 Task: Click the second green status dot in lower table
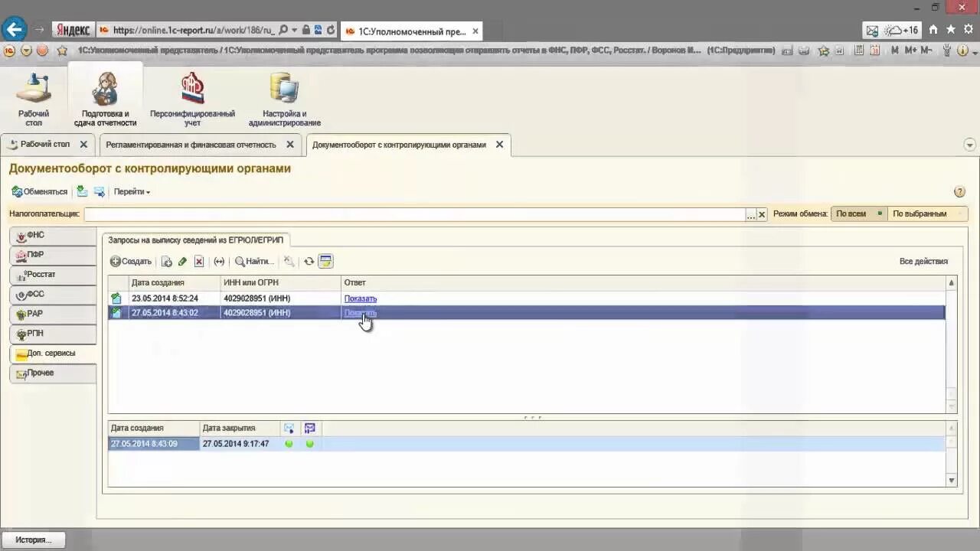click(x=309, y=444)
